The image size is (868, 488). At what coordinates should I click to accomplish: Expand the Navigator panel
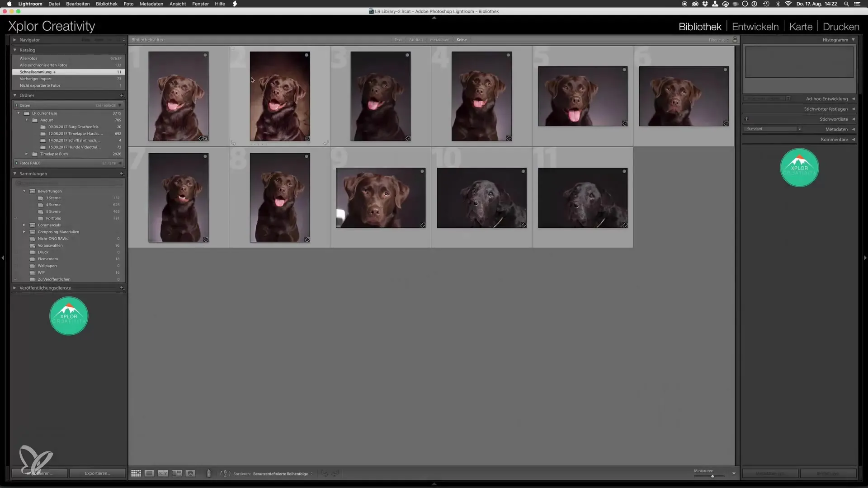(15, 40)
